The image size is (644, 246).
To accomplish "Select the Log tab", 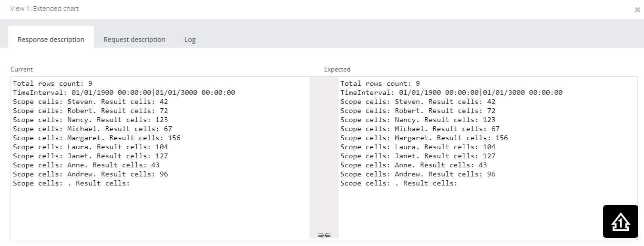I will (190, 40).
